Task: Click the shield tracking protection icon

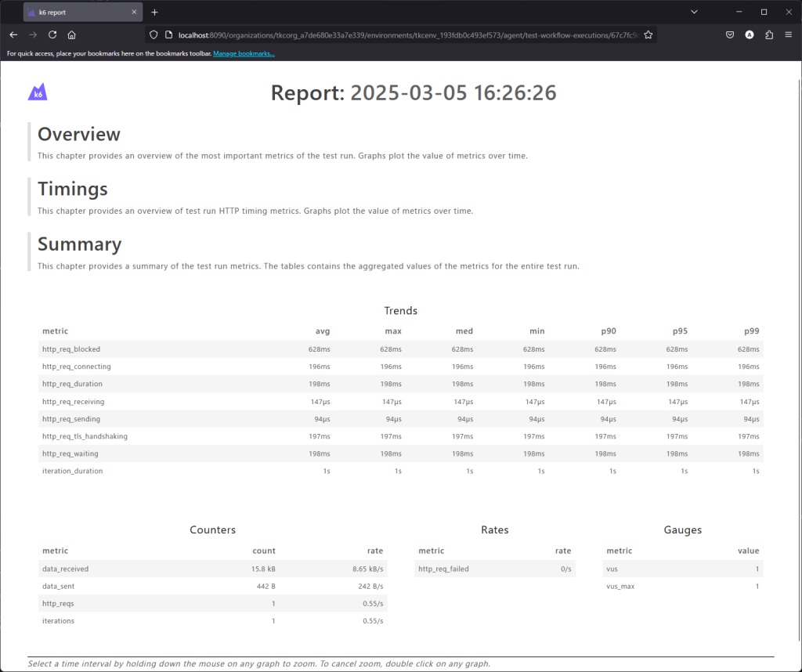Action: click(154, 34)
